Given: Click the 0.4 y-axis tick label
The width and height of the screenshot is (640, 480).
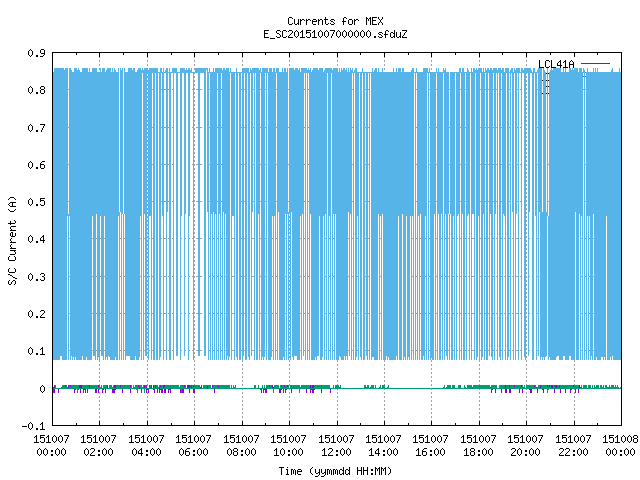Looking at the screenshot, I should (36, 239).
